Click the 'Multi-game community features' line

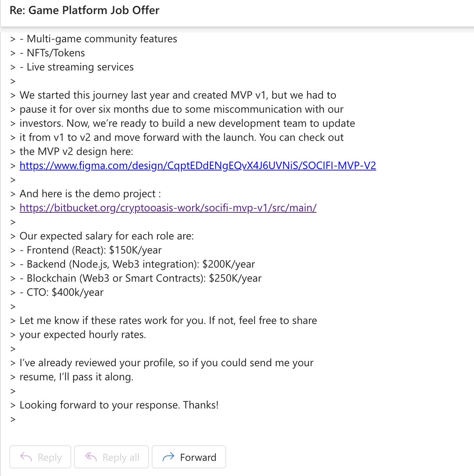coord(102,39)
